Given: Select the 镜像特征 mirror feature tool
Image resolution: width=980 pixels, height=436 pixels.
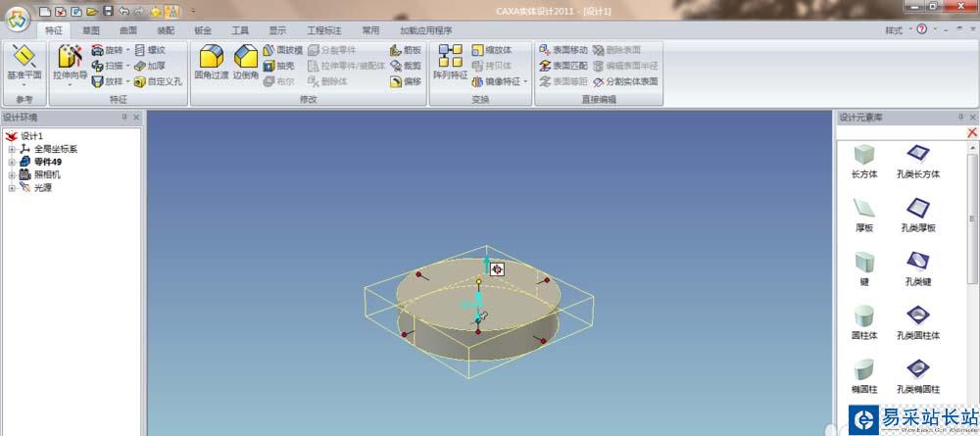Looking at the screenshot, I should (496, 81).
